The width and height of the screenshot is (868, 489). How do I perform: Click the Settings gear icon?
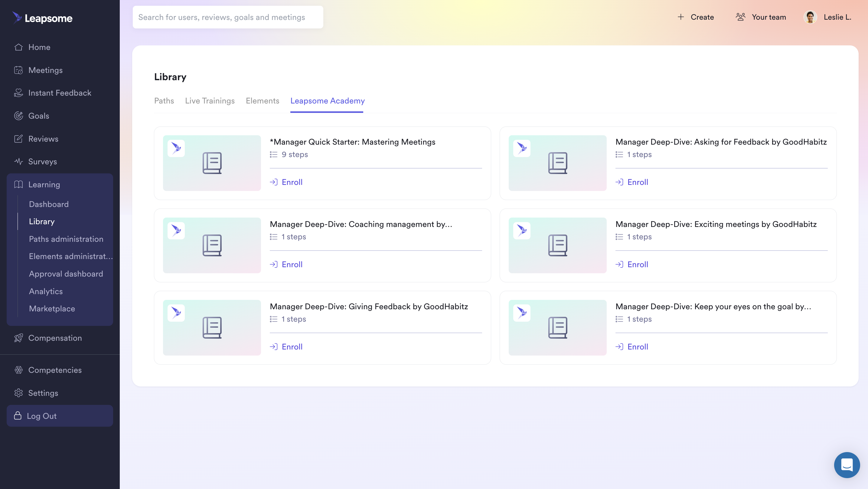[18, 393]
